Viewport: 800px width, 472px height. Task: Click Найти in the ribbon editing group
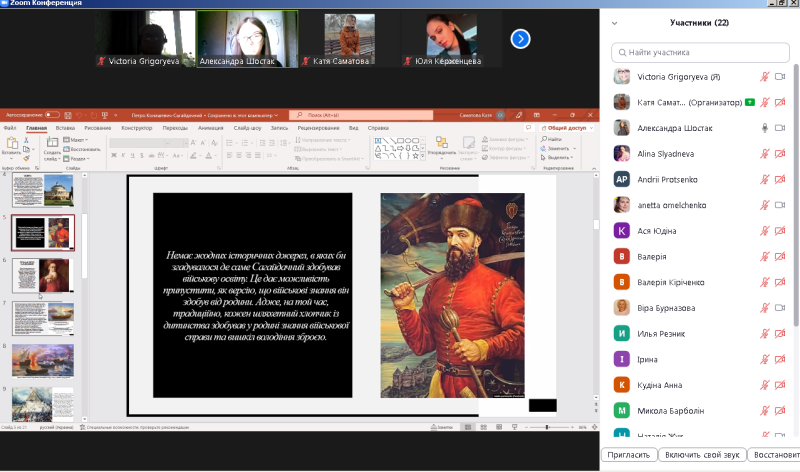click(x=552, y=139)
